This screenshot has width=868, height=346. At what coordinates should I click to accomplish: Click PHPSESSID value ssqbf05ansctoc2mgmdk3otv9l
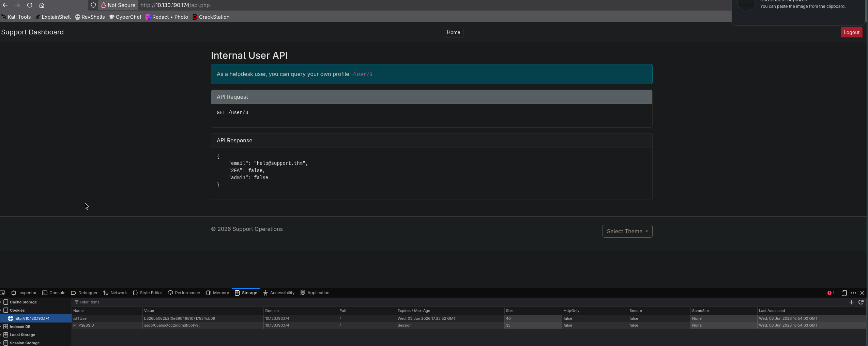pyautogui.click(x=203, y=325)
